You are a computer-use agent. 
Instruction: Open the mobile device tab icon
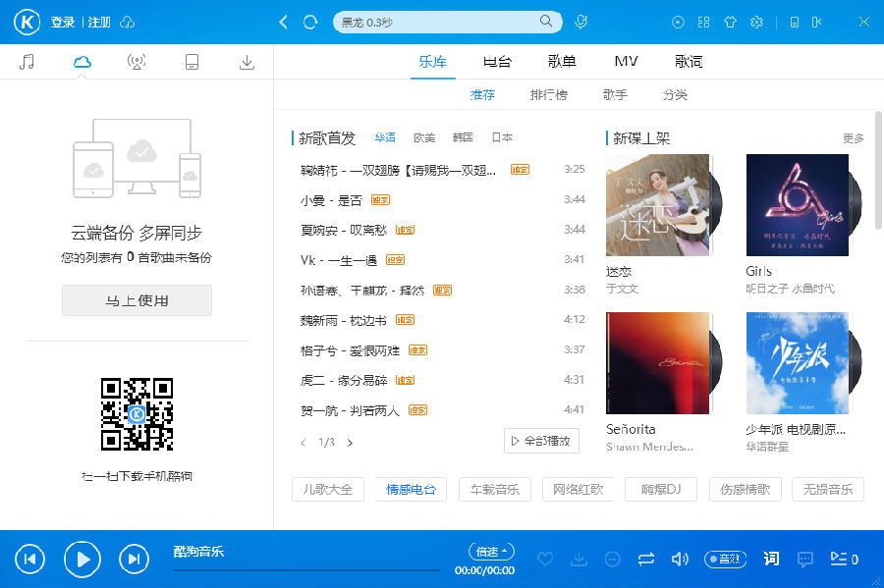[192, 62]
